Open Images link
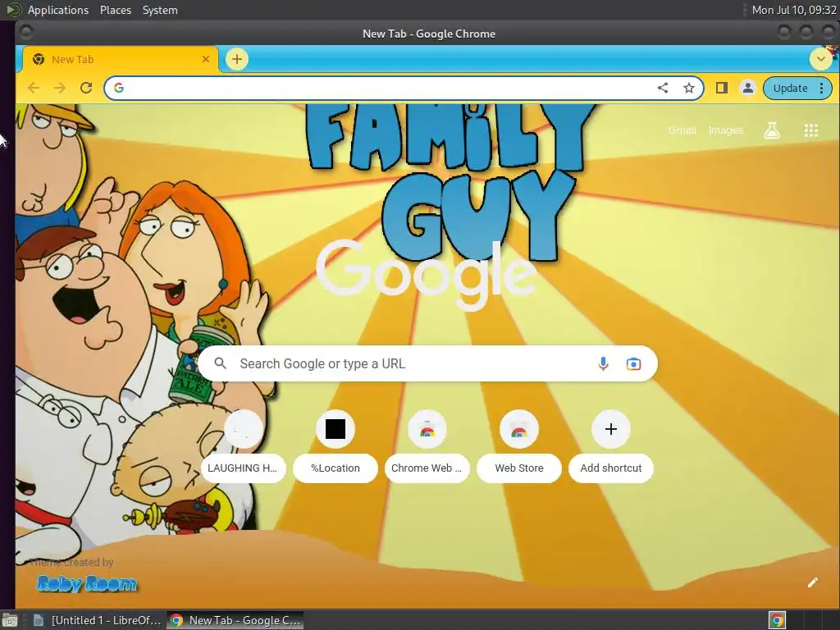Screen dimensions: 840x630 pos(726,130)
